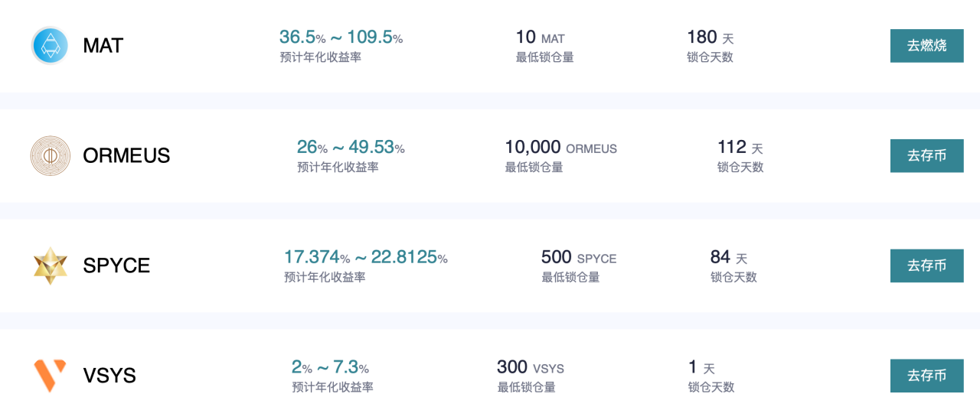Click the 84 天 lock days value

[x=729, y=257]
